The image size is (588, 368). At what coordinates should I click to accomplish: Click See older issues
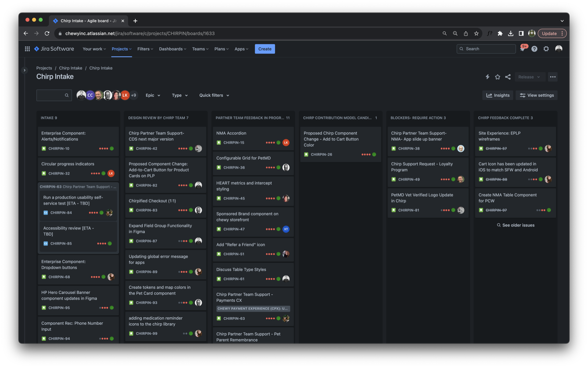[515, 225]
